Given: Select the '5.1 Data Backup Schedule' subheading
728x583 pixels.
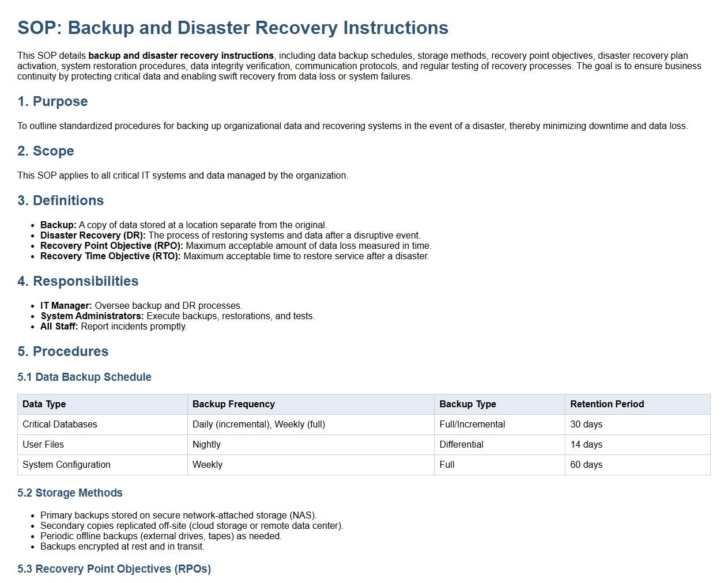Looking at the screenshot, I should click(84, 377).
